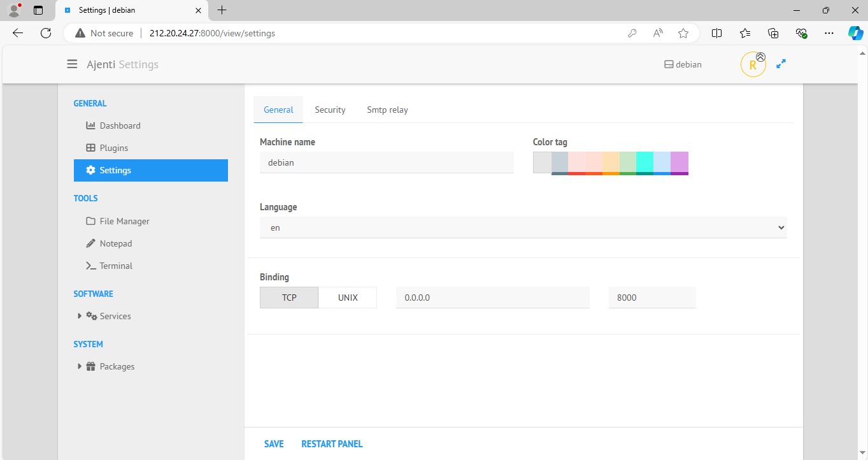Open Copilot in the browser

click(855, 33)
